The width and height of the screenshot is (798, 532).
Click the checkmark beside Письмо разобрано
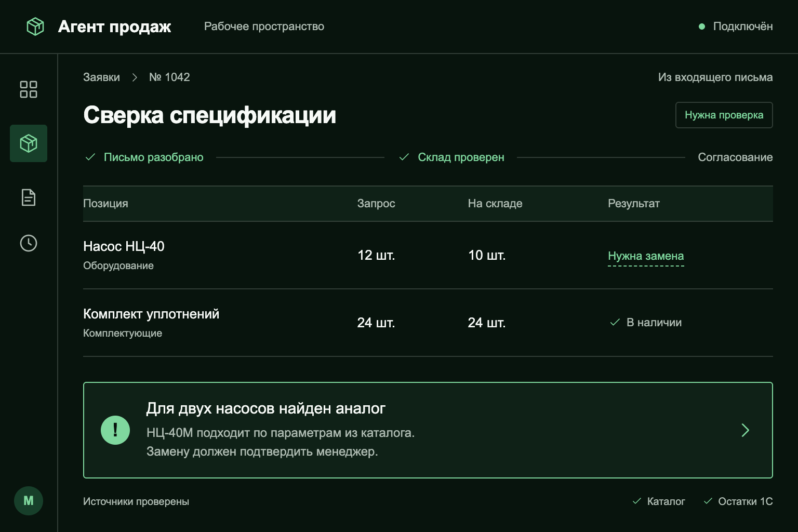(x=90, y=157)
